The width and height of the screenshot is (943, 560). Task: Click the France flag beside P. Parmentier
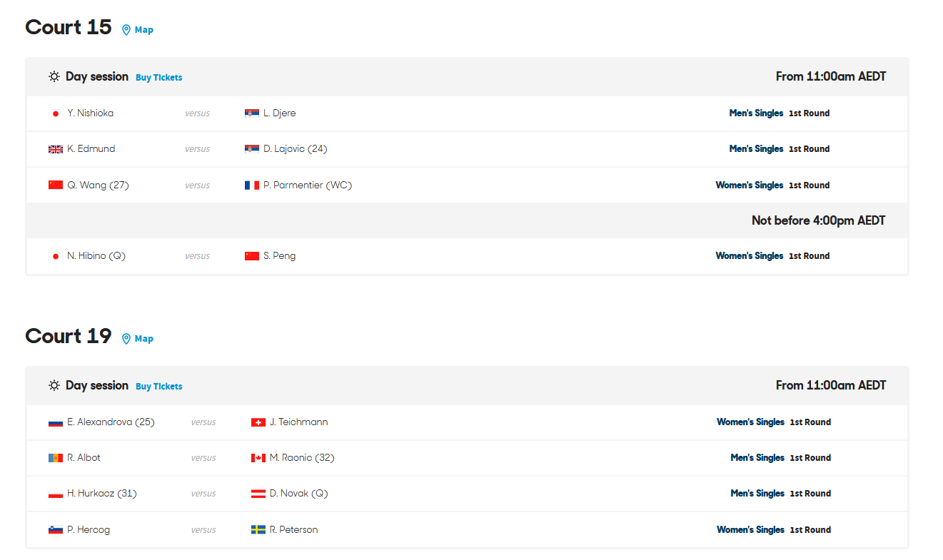tap(252, 185)
